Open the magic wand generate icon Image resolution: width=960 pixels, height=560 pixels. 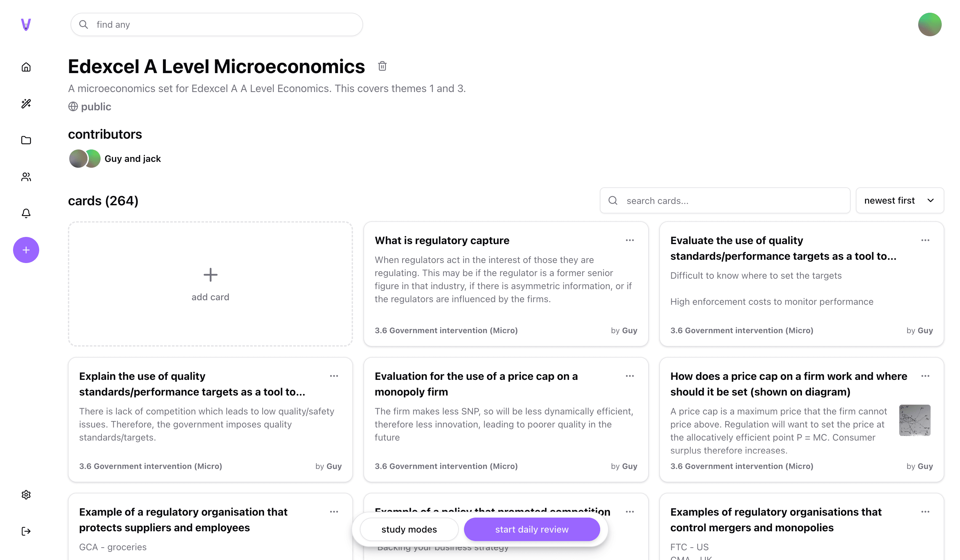pyautogui.click(x=26, y=103)
